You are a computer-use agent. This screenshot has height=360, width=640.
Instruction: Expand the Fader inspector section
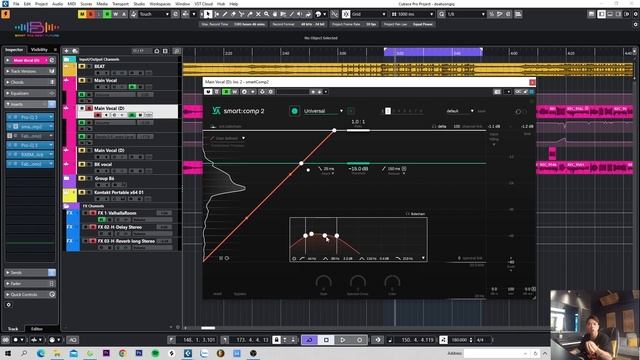click(x=30, y=283)
